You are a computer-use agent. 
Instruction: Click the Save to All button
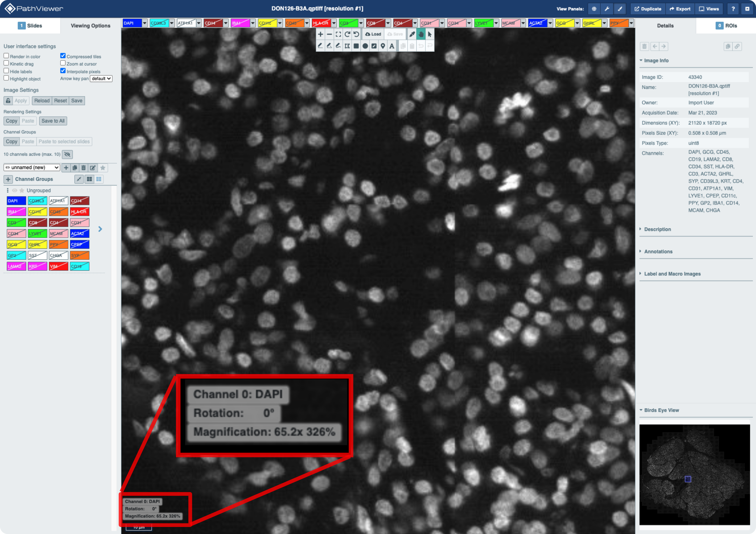click(x=53, y=121)
